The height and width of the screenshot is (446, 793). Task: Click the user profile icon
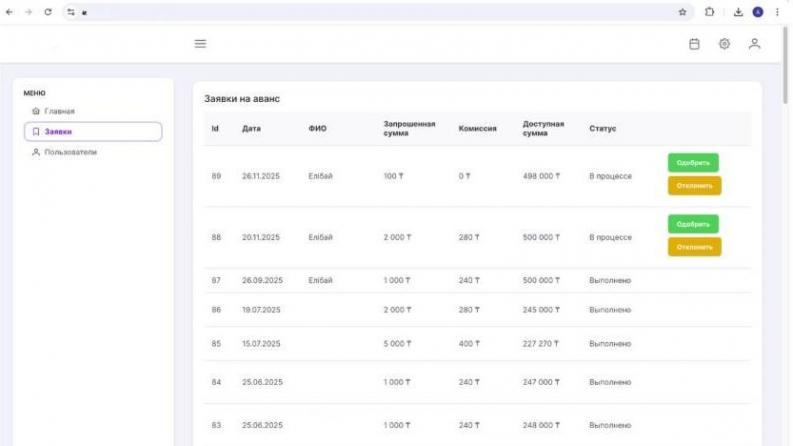click(x=755, y=44)
